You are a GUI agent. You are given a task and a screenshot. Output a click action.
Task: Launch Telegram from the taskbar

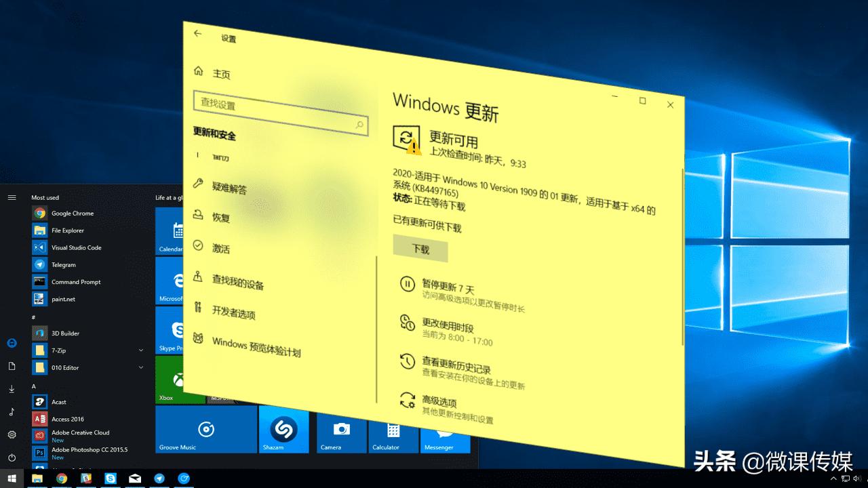pyautogui.click(x=159, y=479)
